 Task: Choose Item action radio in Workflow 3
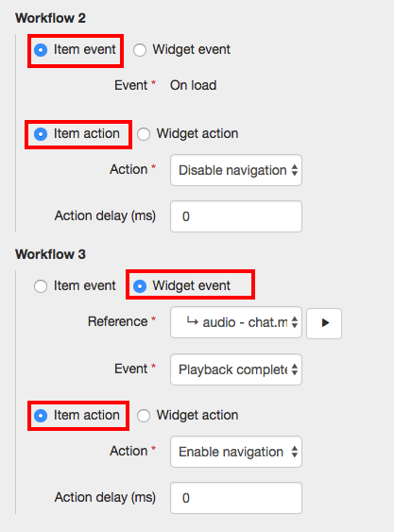(x=41, y=416)
